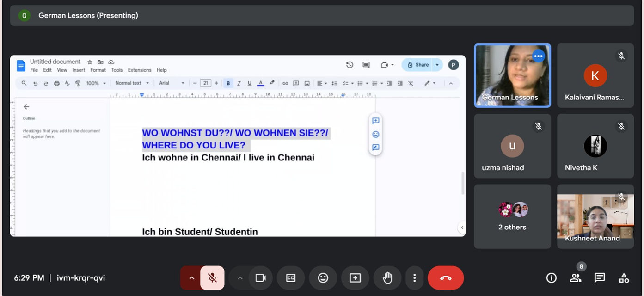This screenshot has width=644, height=296.
Task: Open the editing mode pencil dropdown
Action: pyautogui.click(x=430, y=83)
